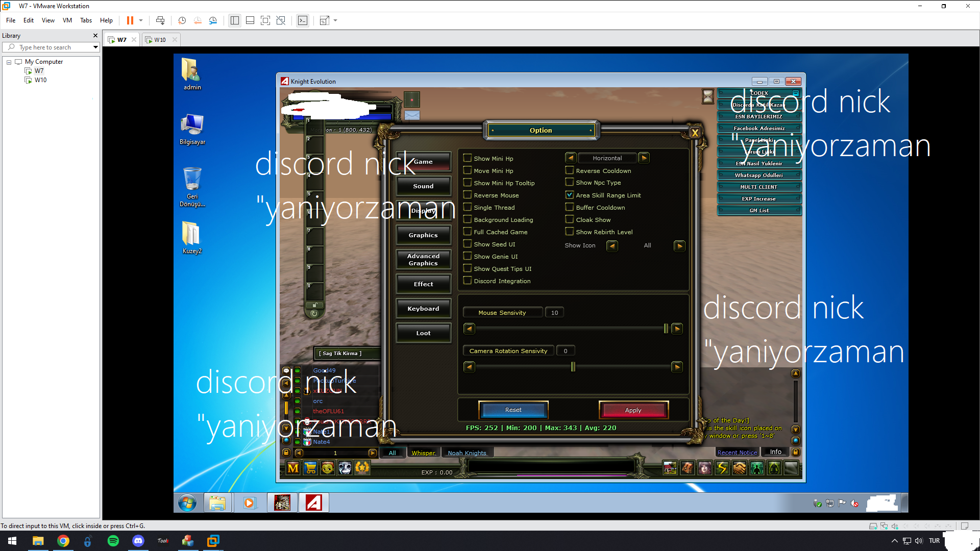This screenshot has height=551, width=980.
Task: Enable the Single Thread option
Action: click(x=467, y=207)
